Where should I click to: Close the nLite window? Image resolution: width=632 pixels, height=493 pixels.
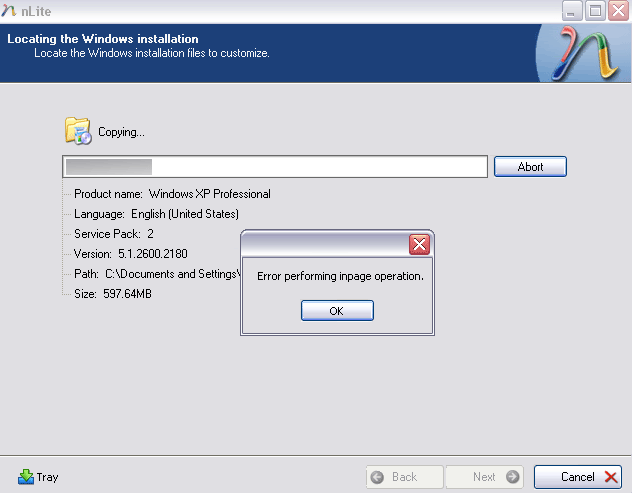point(619,10)
